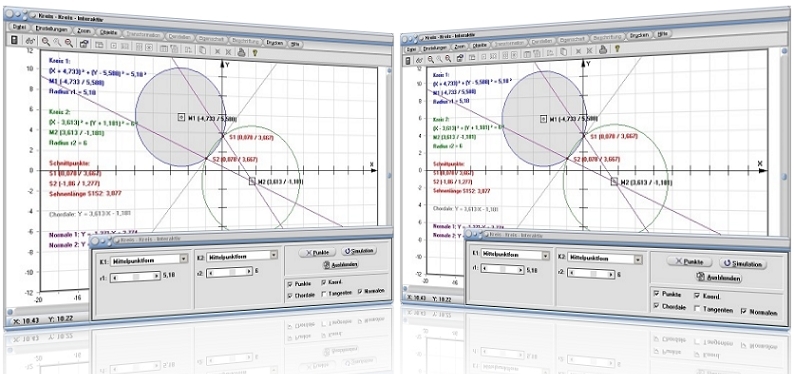Open the Einstellungen menu in the left window
The image size is (794, 374).
pyautogui.click(x=51, y=29)
